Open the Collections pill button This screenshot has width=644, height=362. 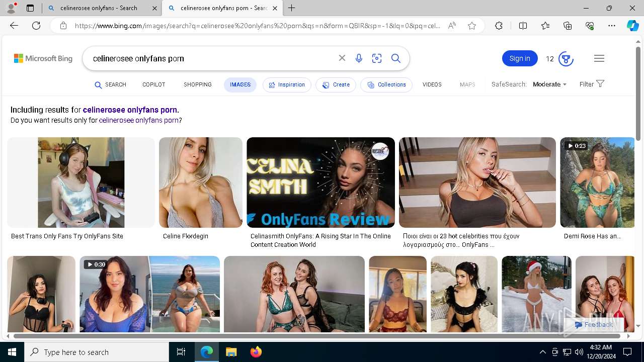point(386,85)
